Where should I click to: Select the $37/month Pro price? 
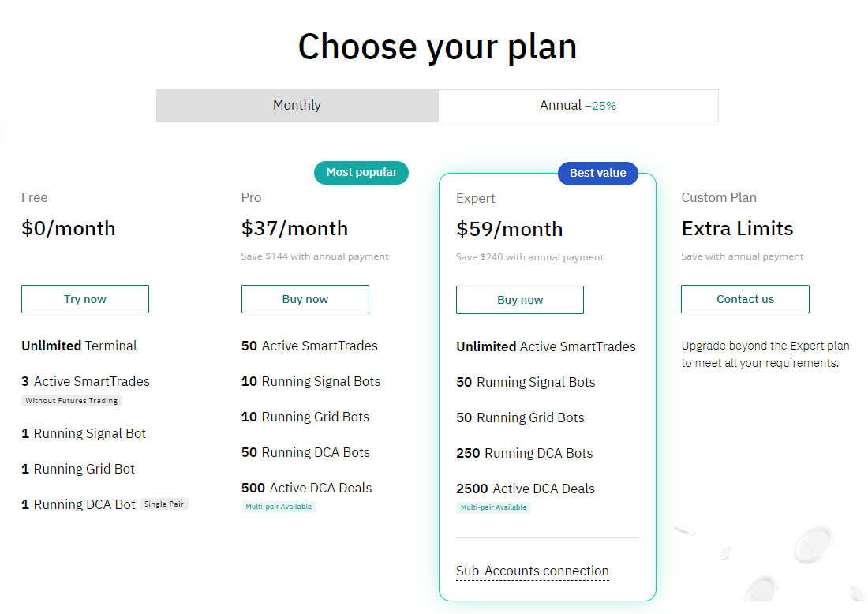click(x=294, y=229)
